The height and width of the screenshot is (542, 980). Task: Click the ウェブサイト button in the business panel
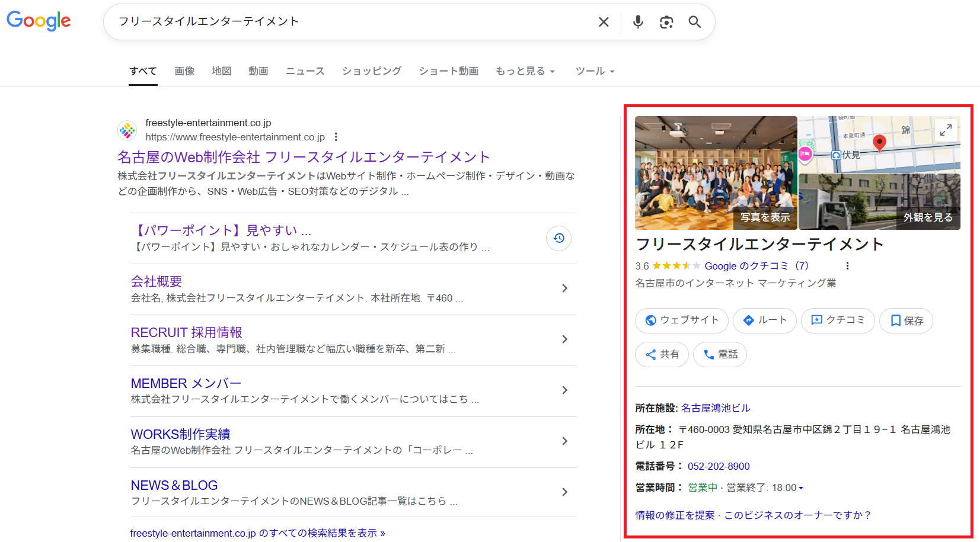(681, 320)
